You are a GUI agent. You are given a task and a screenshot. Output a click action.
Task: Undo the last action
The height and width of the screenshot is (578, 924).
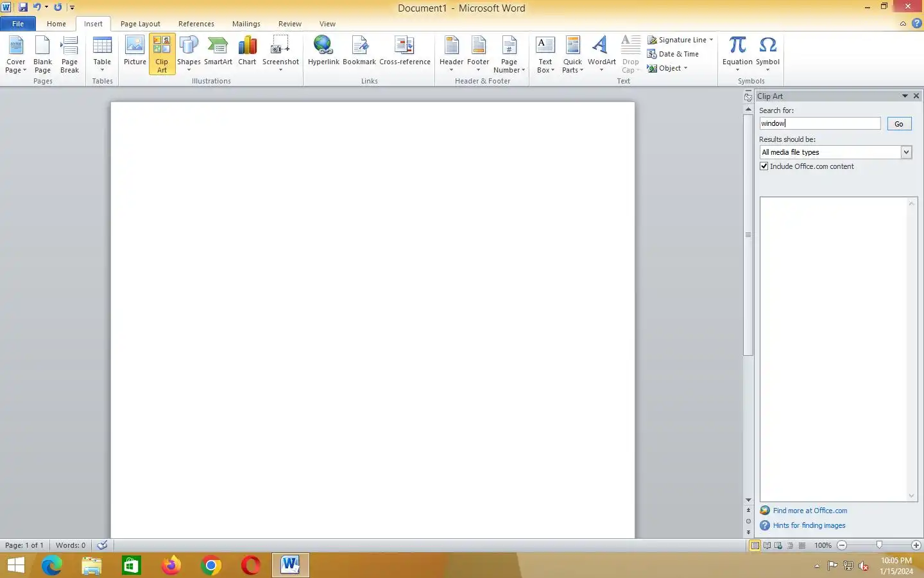click(x=37, y=7)
